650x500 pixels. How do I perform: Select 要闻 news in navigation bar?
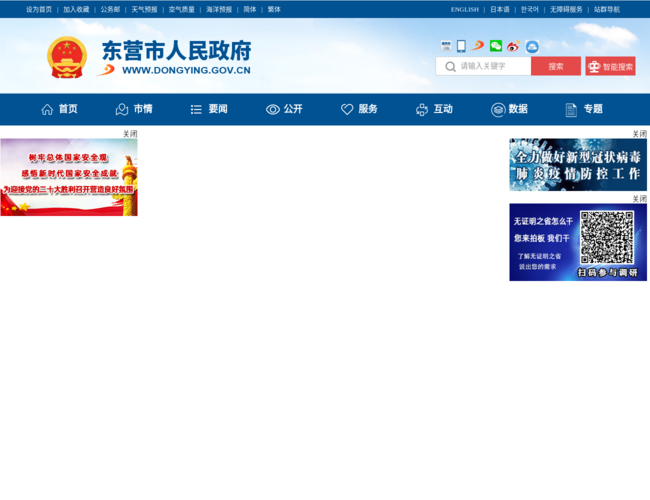(x=209, y=109)
